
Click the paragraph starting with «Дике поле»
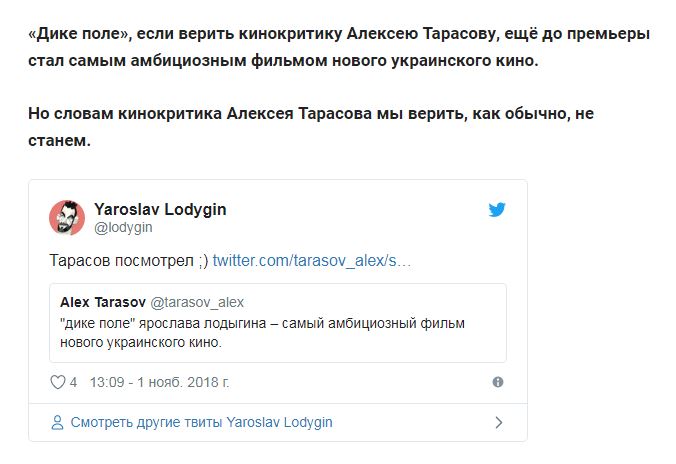coord(339,47)
